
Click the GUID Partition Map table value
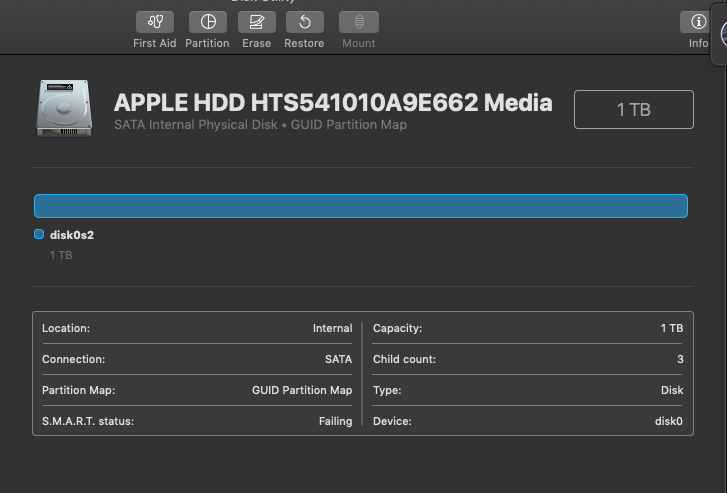click(x=302, y=390)
